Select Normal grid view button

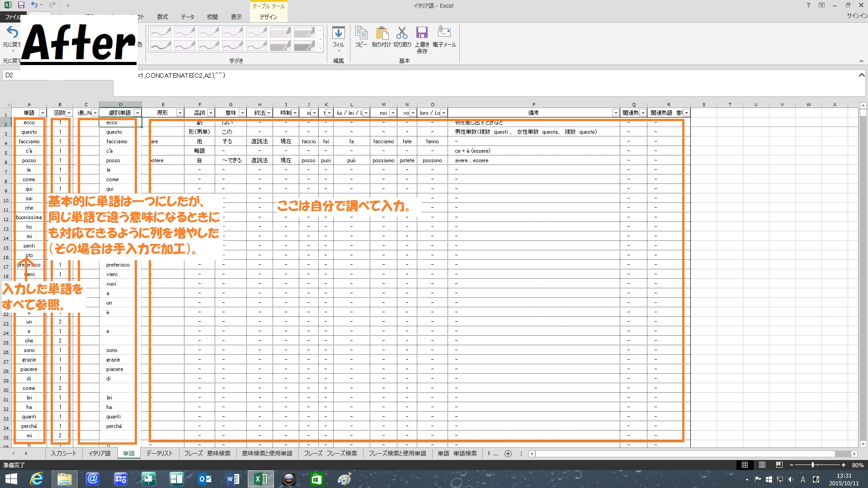[x=745, y=465]
